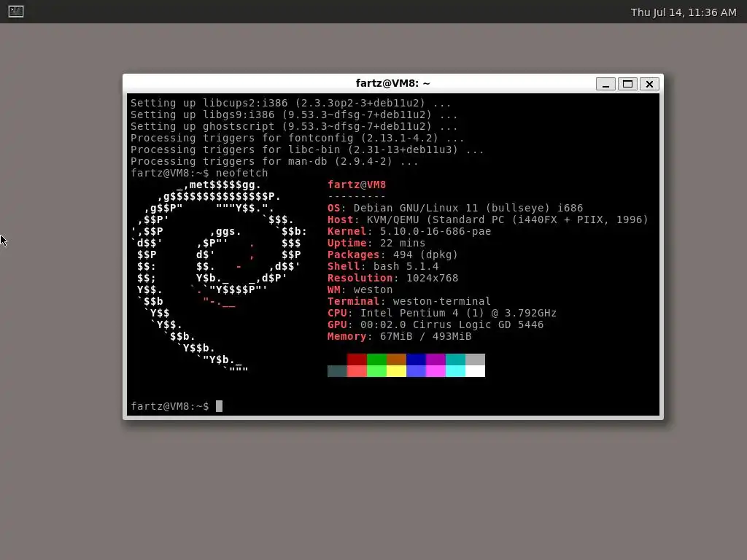The height and width of the screenshot is (560, 747).
Task: Click the Resolution value '1024x768'
Action: 432,278
